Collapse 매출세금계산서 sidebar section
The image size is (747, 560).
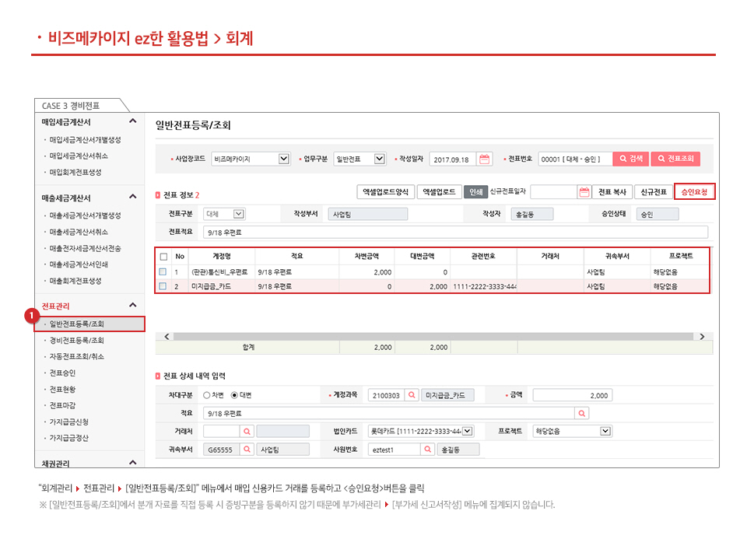133,197
